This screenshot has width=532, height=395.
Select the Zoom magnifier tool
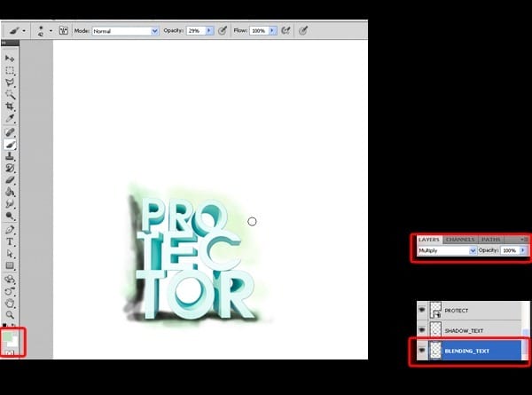(10, 314)
